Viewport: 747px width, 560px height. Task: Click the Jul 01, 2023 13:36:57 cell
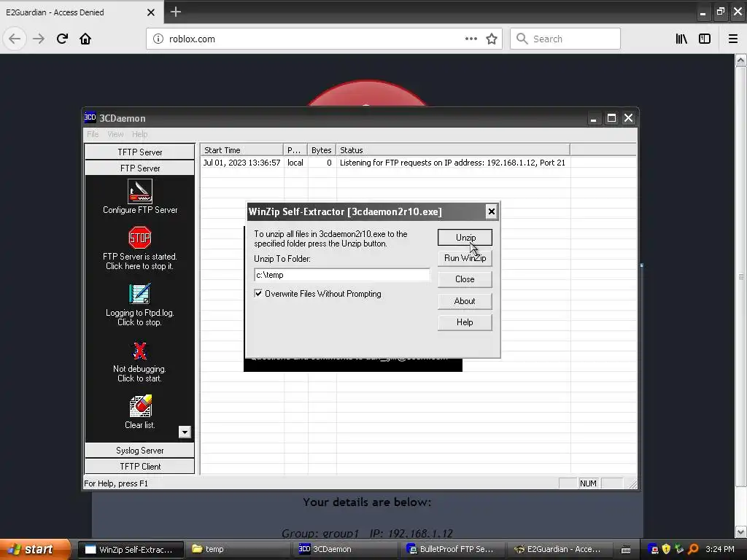pyautogui.click(x=241, y=163)
